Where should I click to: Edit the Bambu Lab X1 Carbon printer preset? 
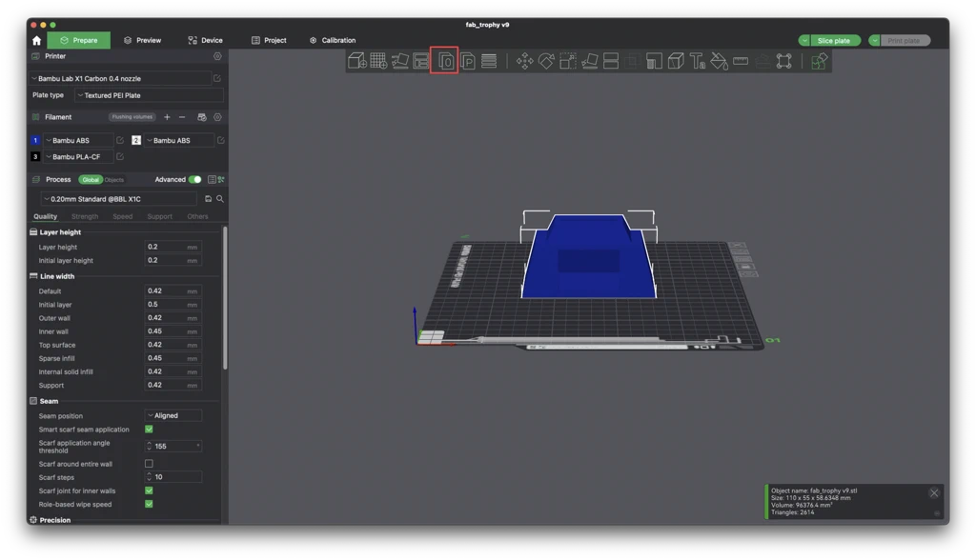pyautogui.click(x=217, y=78)
